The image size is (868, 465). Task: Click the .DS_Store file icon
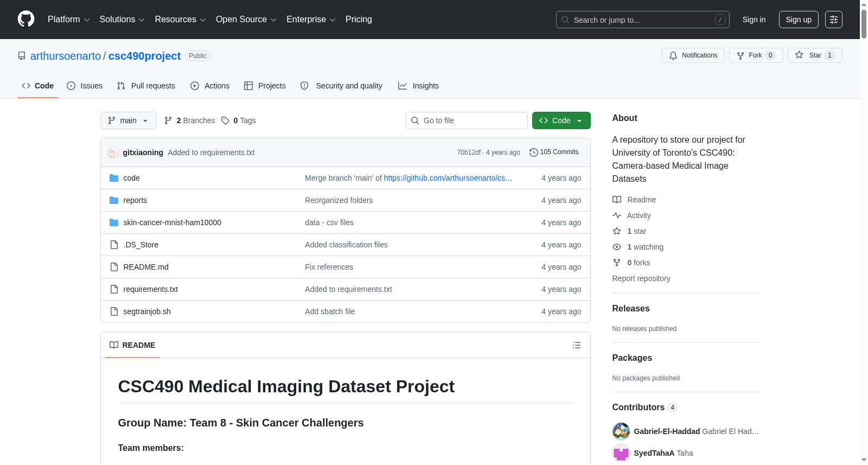(114, 245)
